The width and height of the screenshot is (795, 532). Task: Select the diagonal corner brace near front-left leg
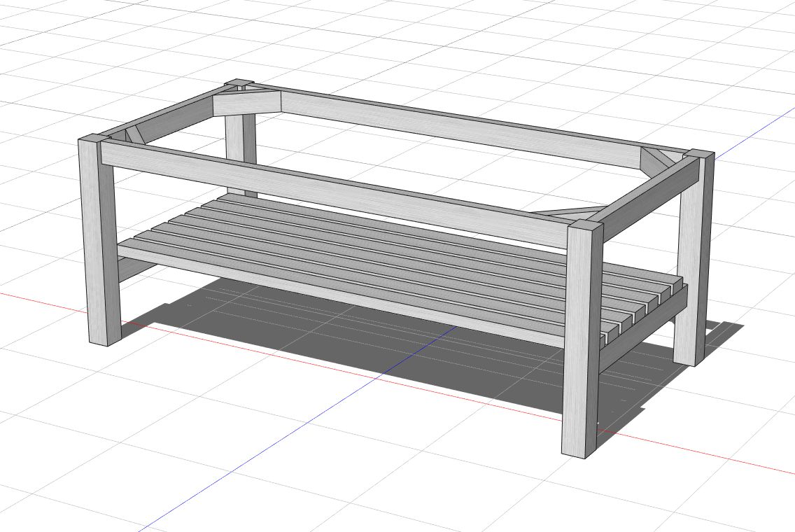tap(134, 134)
